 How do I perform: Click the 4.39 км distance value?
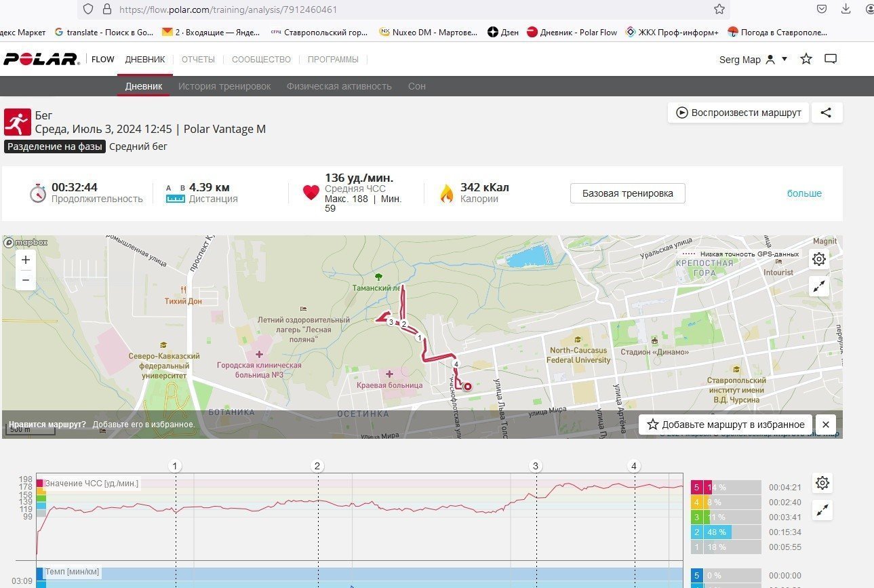pyautogui.click(x=209, y=187)
